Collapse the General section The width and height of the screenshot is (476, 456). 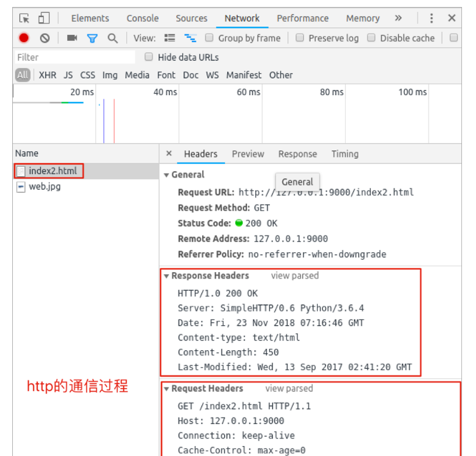(166, 175)
